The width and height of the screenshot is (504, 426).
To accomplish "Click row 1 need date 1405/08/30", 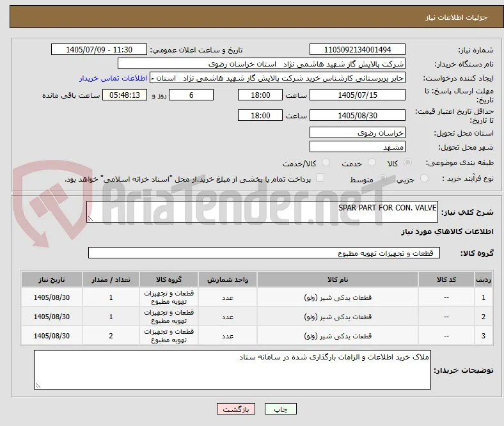I will (52, 297).
